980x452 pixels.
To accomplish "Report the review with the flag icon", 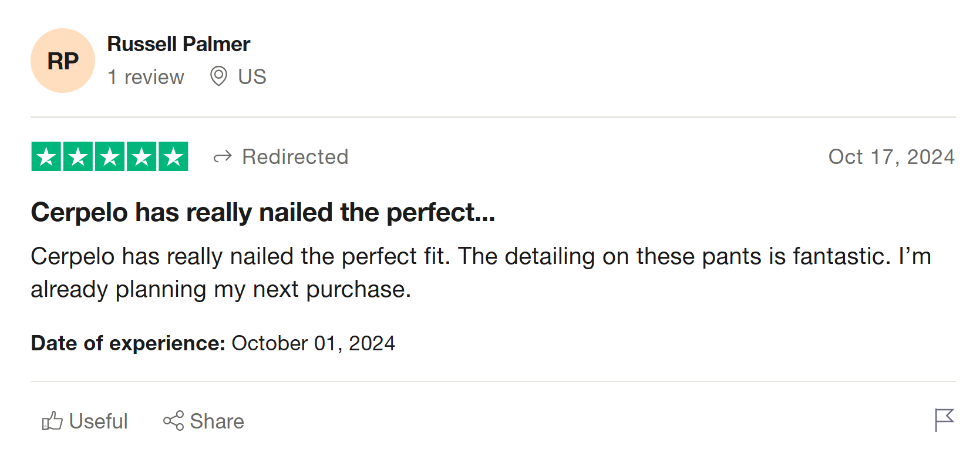I will 944,420.
